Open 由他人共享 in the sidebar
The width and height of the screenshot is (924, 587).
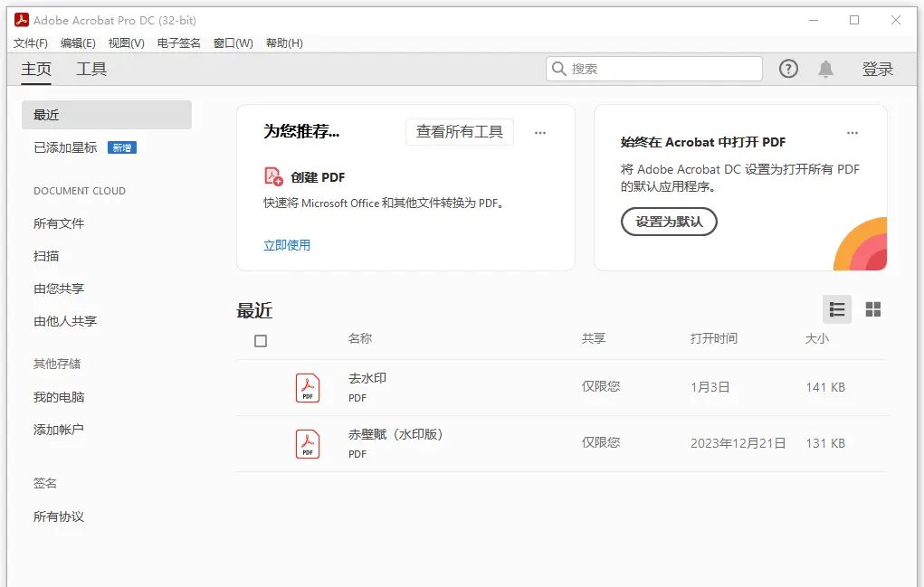[x=65, y=321]
